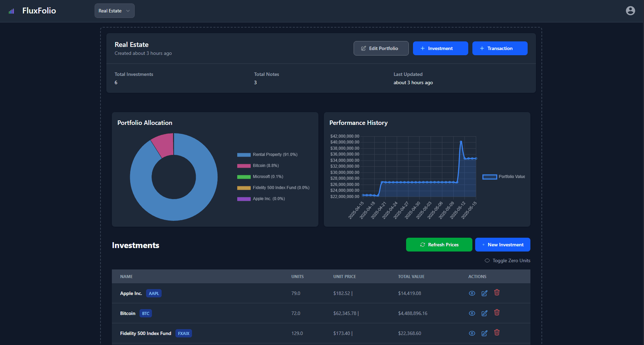Viewport: 644px width, 345px height.
Task: Click the Refresh Prices button
Action: 439,245
